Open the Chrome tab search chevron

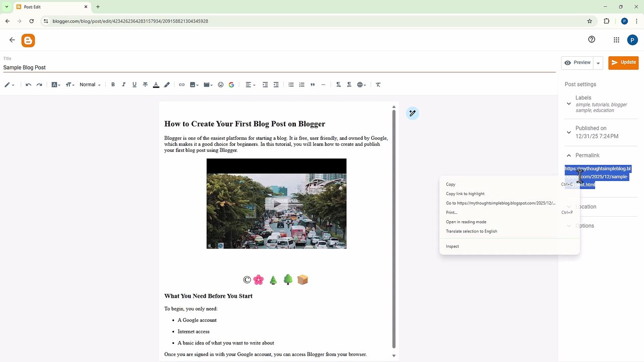7,7
